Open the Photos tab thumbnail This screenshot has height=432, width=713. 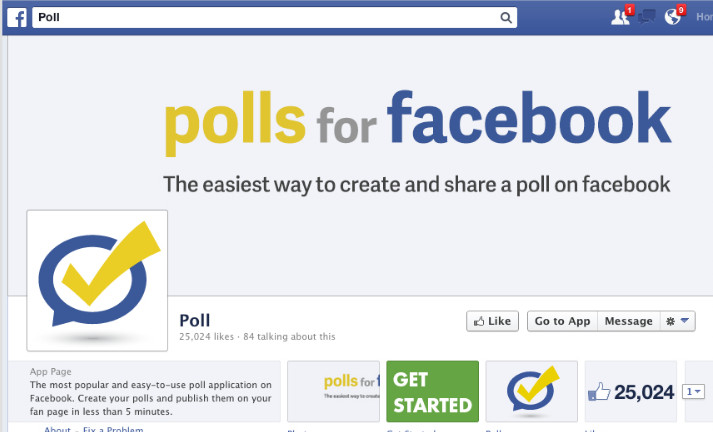(x=333, y=392)
